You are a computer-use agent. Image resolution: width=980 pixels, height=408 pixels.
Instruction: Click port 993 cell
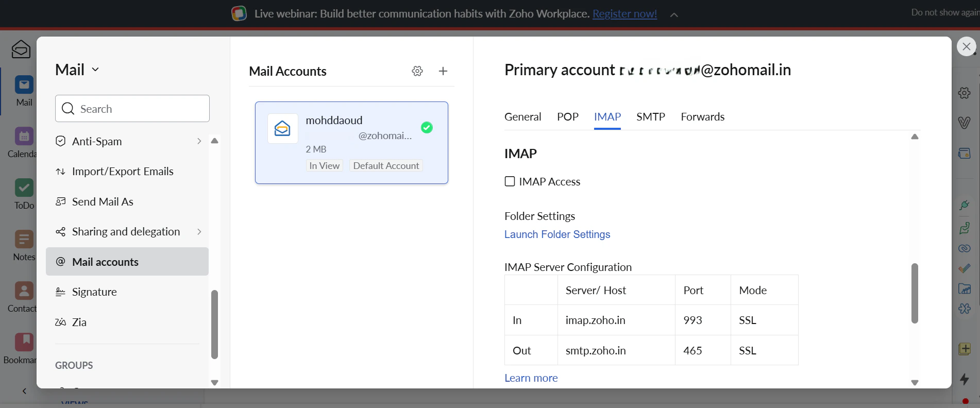tap(703, 320)
